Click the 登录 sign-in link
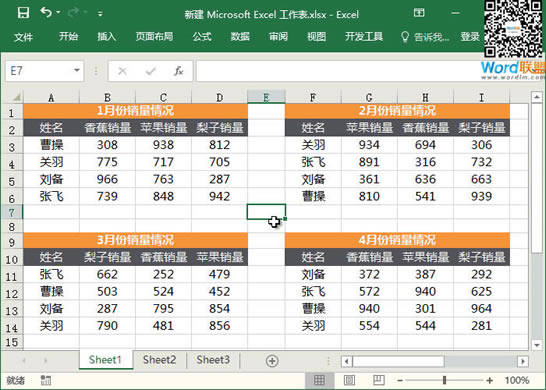Viewport: 546px width, 390px height. tap(470, 37)
